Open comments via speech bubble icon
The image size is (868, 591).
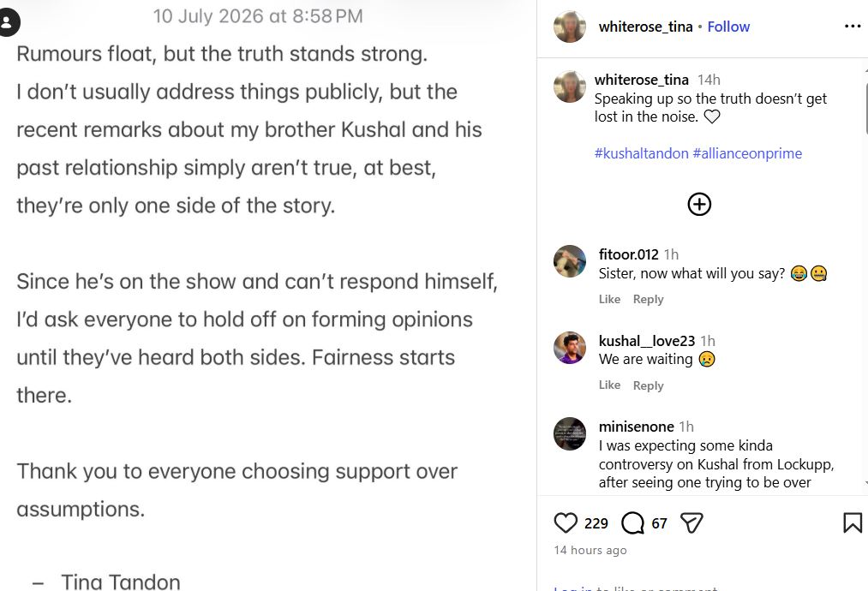[632, 523]
